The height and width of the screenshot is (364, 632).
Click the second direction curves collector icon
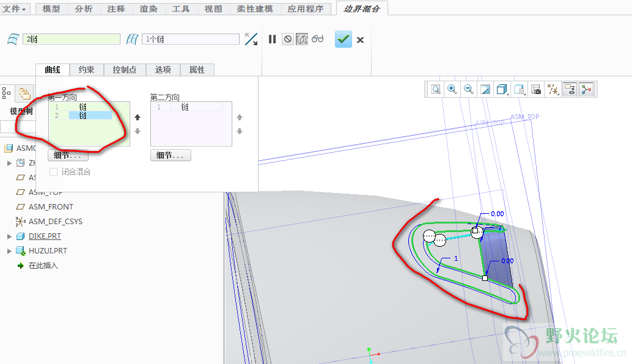point(133,39)
